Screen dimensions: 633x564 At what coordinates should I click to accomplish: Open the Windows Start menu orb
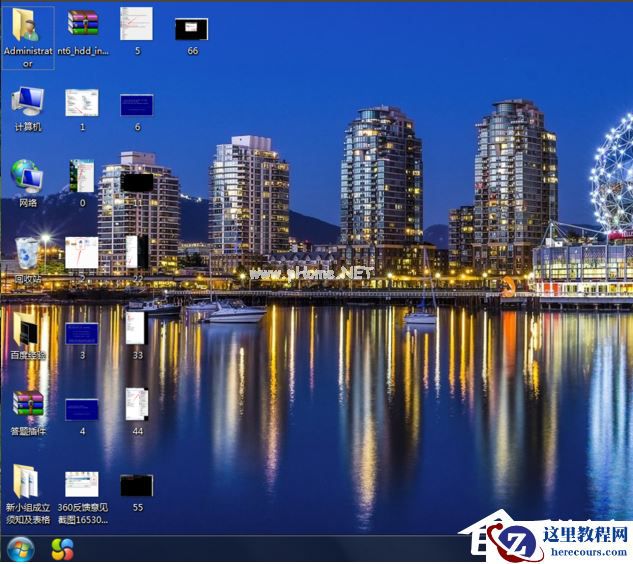(20, 549)
